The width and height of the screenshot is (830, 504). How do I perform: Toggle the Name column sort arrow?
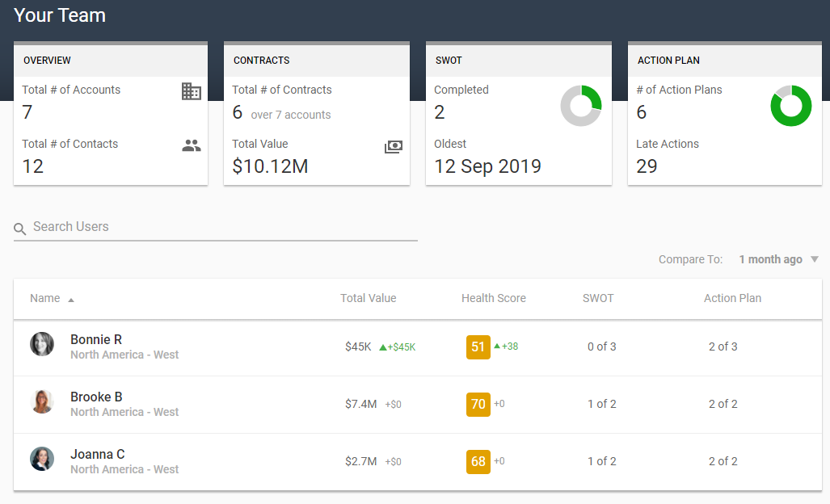(x=71, y=300)
